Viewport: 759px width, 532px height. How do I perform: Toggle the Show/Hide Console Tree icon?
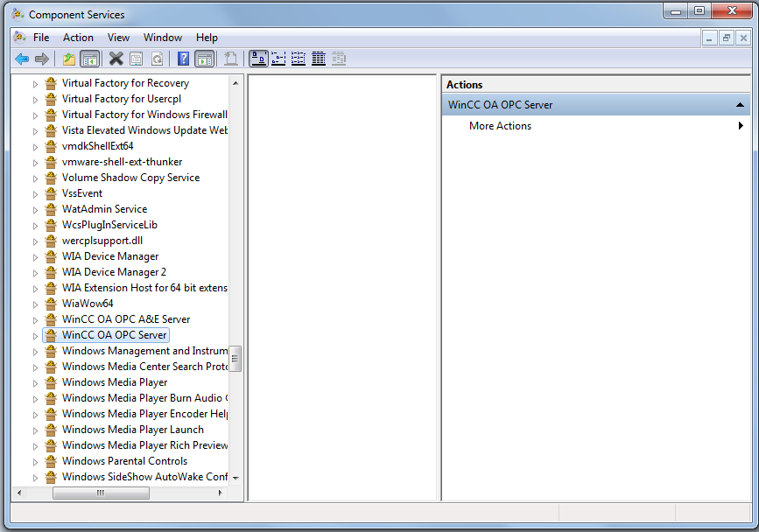coord(89,59)
